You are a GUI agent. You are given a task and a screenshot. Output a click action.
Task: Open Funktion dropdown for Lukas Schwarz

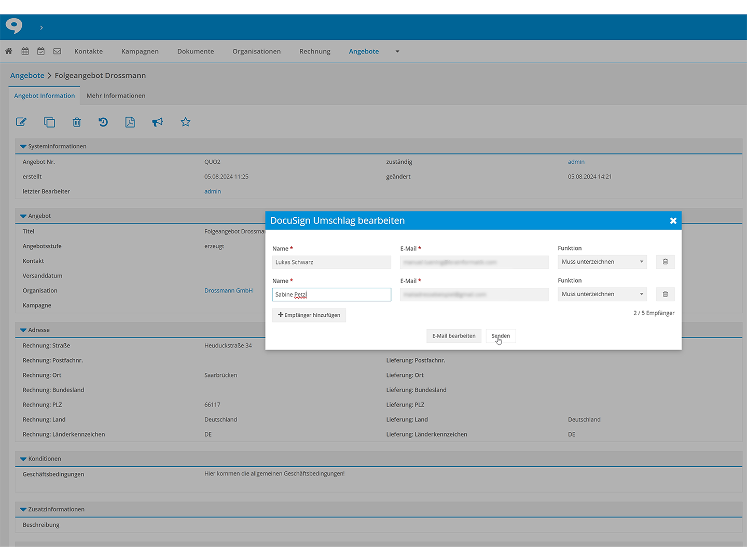(602, 262)
